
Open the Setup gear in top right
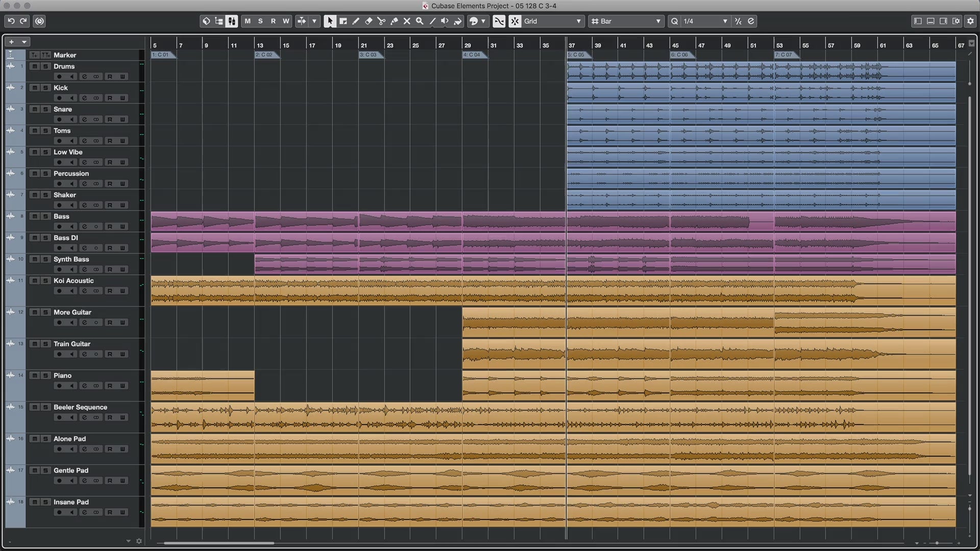pyautogui.click(x=970, y=21)
